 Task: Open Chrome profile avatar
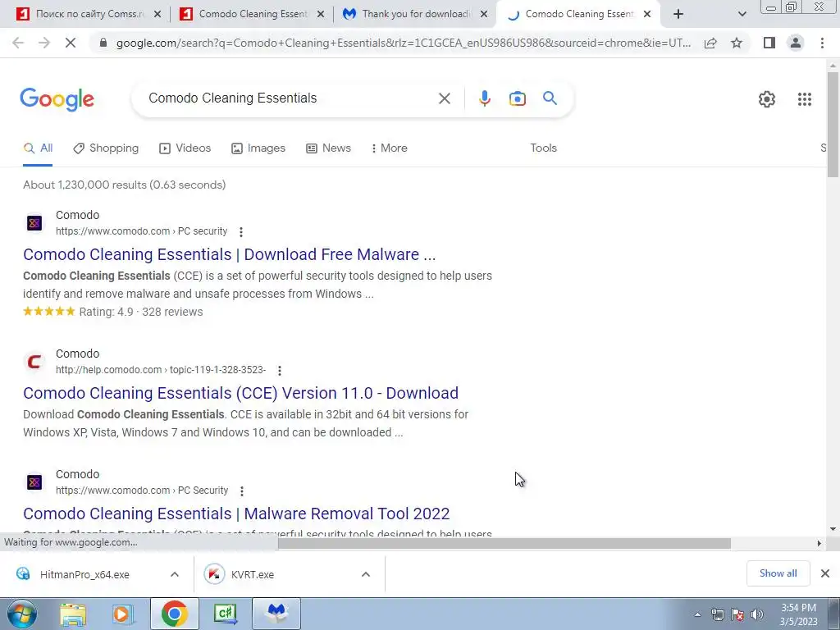(x=796, y=43)
